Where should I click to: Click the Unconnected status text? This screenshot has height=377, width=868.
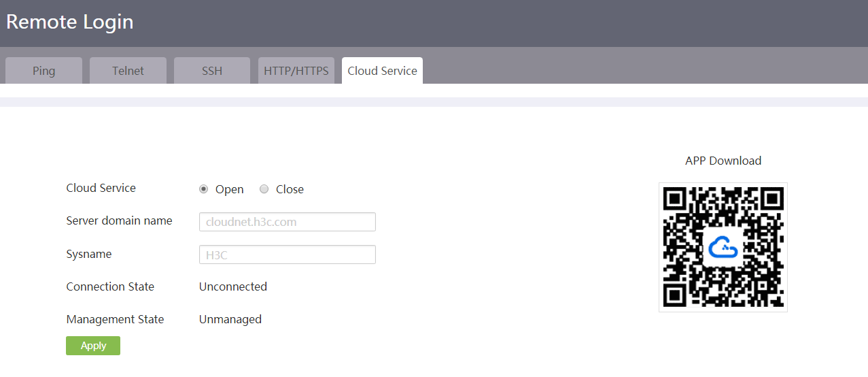(233, 286)
